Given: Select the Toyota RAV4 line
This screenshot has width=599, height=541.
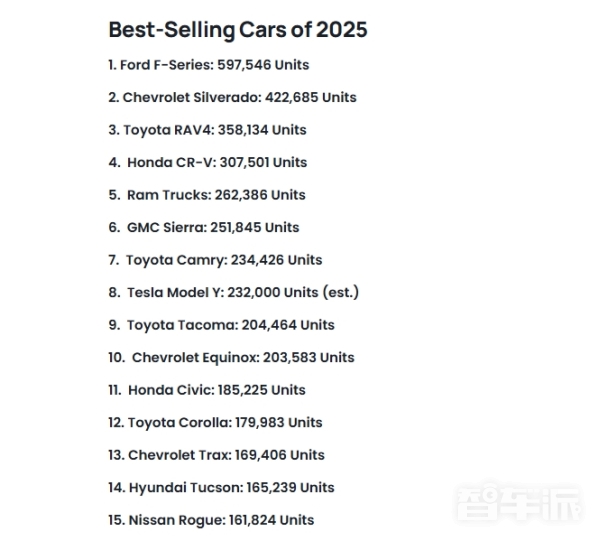Looking at the screenshot, I should tap(207, 130).
